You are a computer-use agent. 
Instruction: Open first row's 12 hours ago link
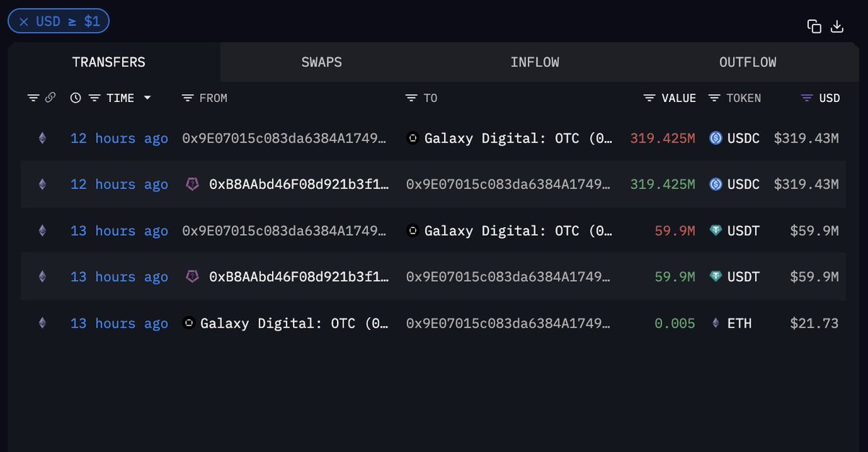pos(119,138)
